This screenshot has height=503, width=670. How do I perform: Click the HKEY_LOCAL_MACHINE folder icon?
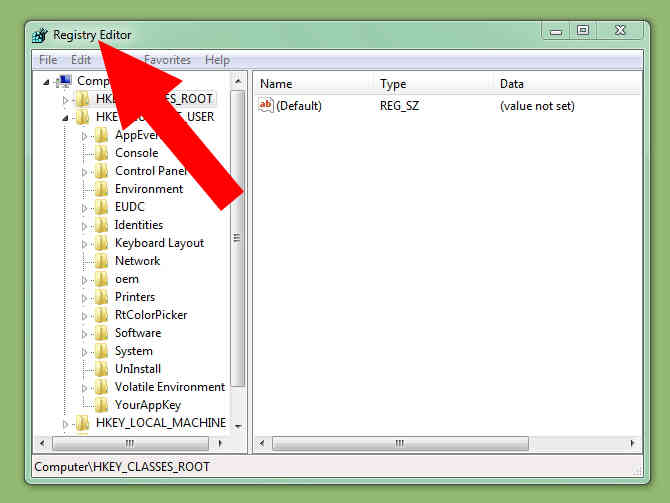(x=82, y=423)
